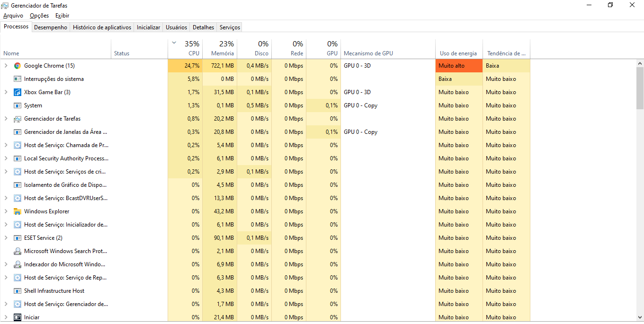Sort by the GPU percentage column header
The width and height of the screenshot is (644, 324).
pyautogui.click(x=323, y=49)
